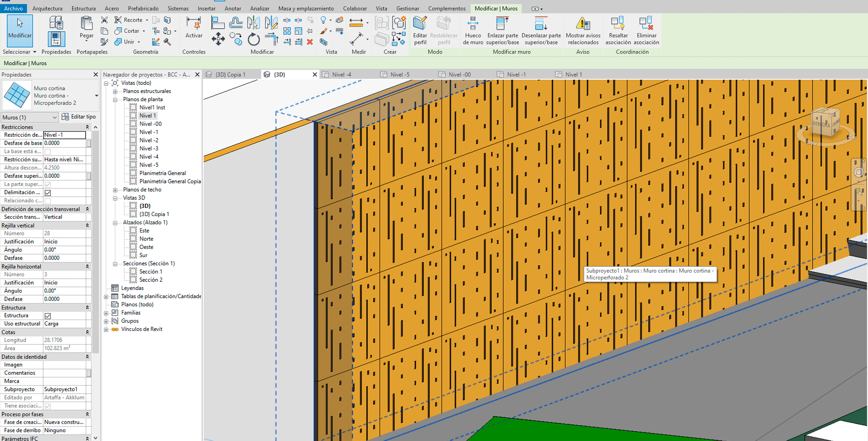
Task: Open the Anotar ribbon tab
Action: point(233,8)
